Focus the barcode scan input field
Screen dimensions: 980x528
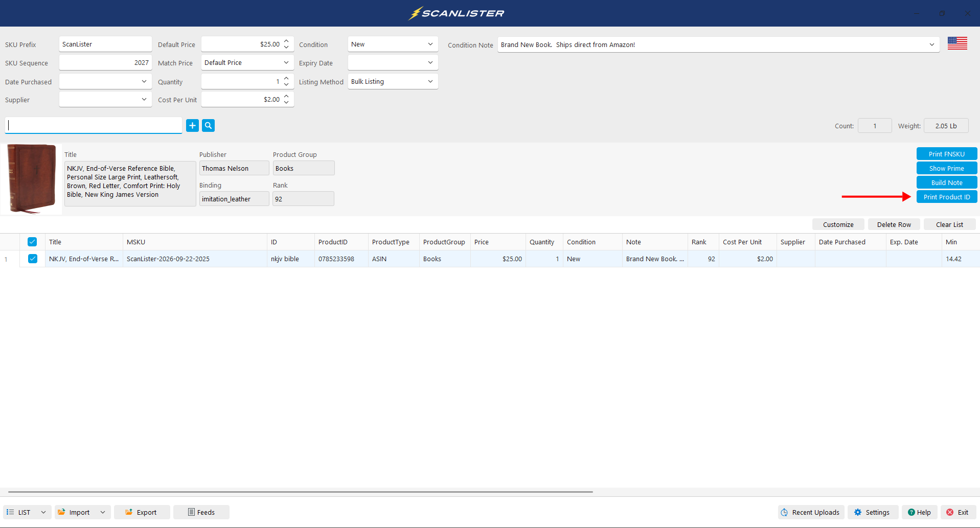coord(94,125)
